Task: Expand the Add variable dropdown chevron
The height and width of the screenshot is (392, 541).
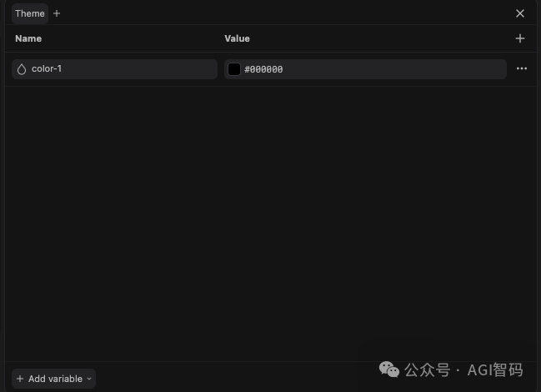Action: coord(89,379)
